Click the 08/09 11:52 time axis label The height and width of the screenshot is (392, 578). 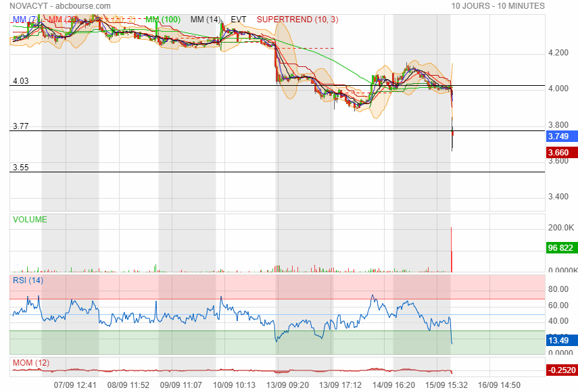[x=128, y=385]
